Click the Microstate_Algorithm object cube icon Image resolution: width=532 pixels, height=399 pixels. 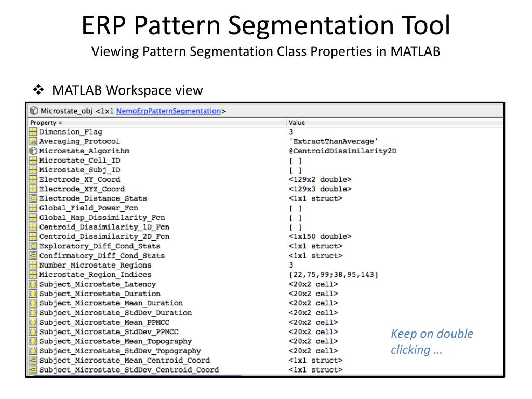click(x=33, y=151)
